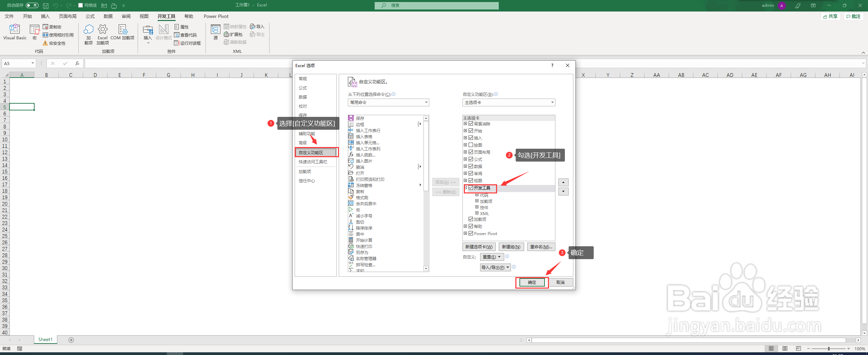Click 新建组 button
868x355 pixels.
click(x=511, y=247)
